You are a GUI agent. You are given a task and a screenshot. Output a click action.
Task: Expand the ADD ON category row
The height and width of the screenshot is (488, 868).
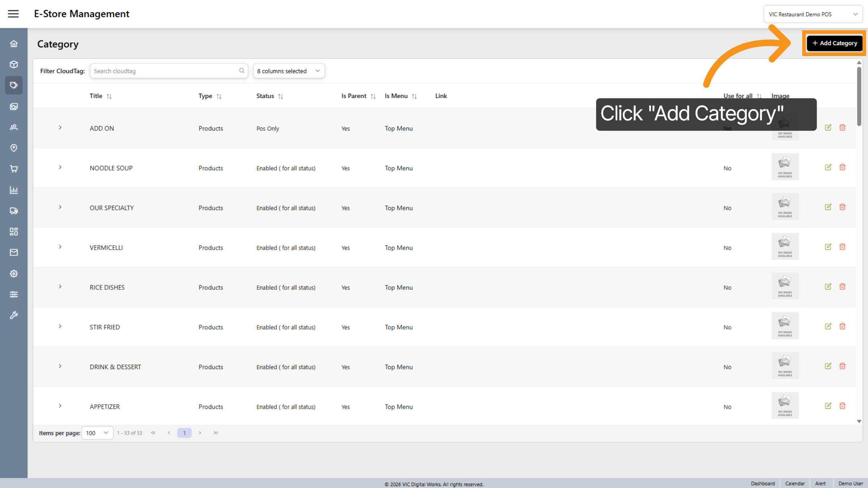pos(60,128)
